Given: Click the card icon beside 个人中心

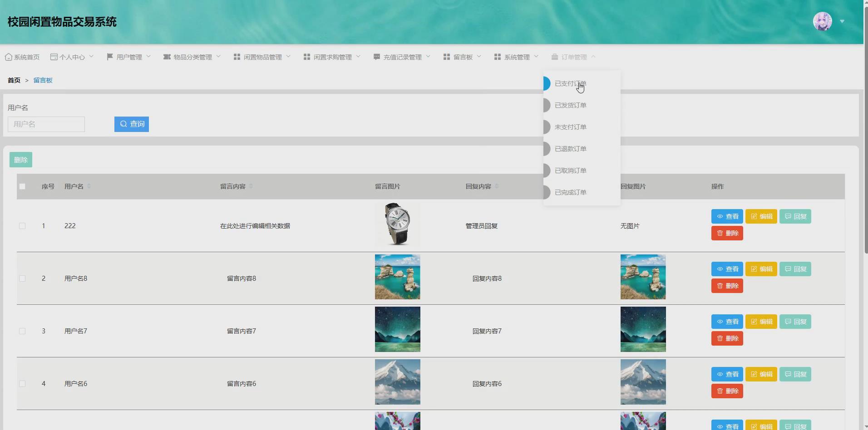Looking at the screenshot, I should pyautogui.click(x=54, y=57).
